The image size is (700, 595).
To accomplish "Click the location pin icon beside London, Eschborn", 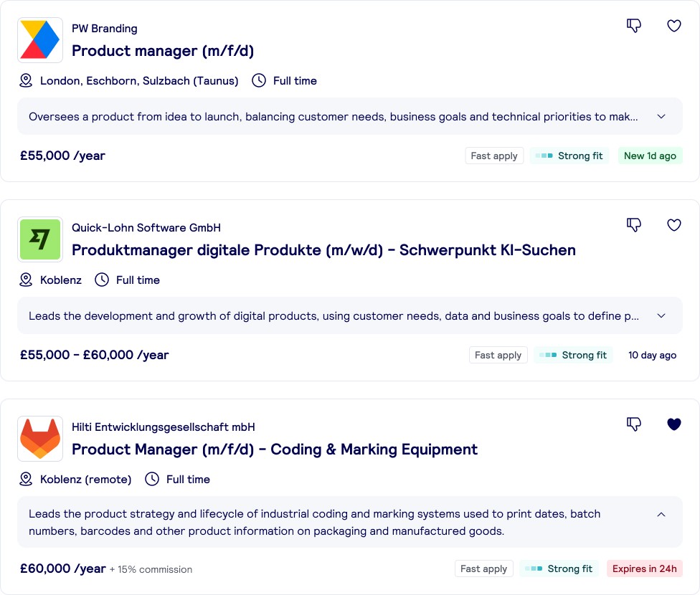I will [x=26, y=81].
